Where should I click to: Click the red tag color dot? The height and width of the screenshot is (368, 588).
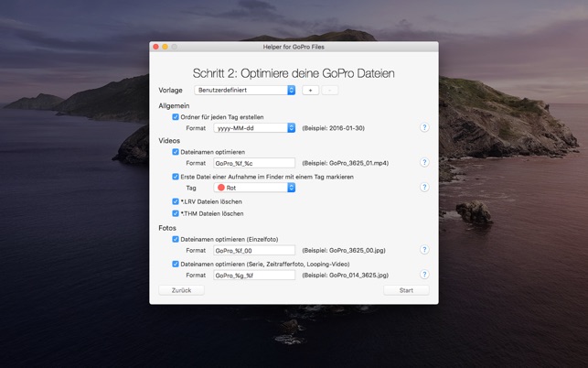click(x=221, y=188)
